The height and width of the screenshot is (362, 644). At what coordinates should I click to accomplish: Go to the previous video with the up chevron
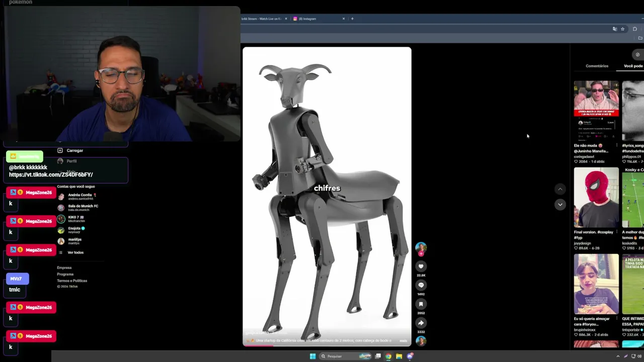(560, 189)
